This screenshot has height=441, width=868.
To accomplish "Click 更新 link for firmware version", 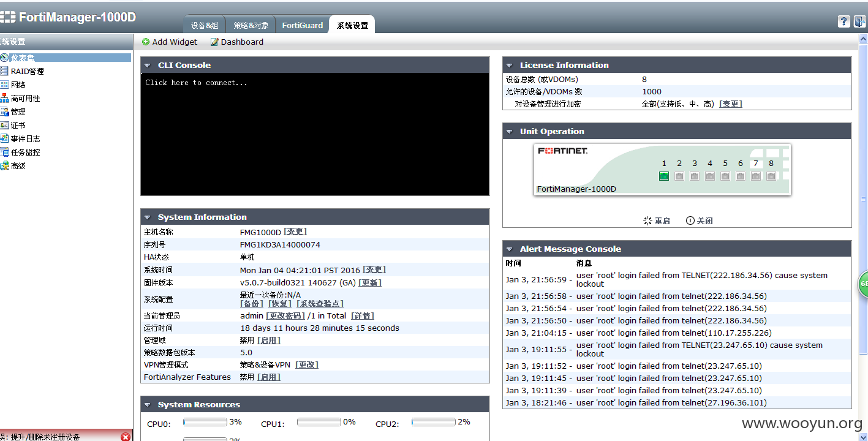I will pos(370,283).
